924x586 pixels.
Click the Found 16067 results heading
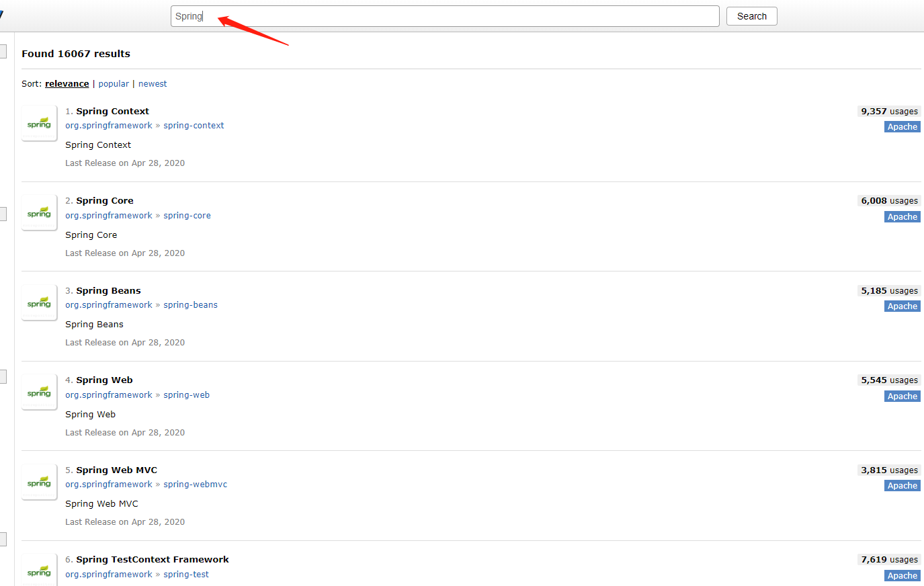[76, 54]
